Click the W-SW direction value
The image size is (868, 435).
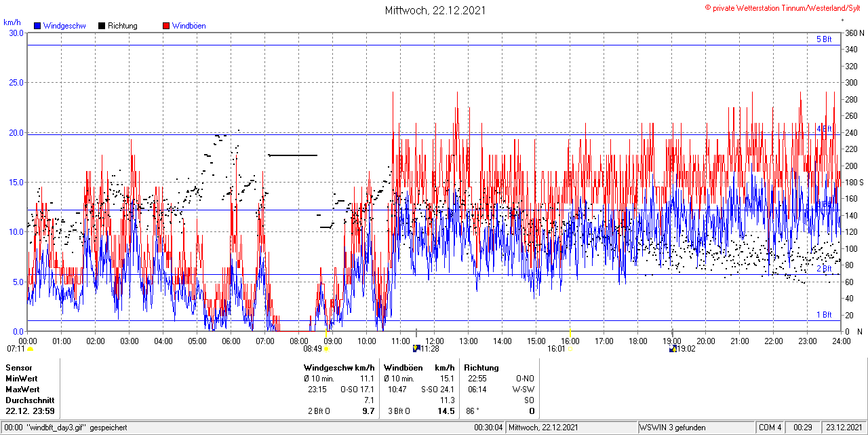523,390
